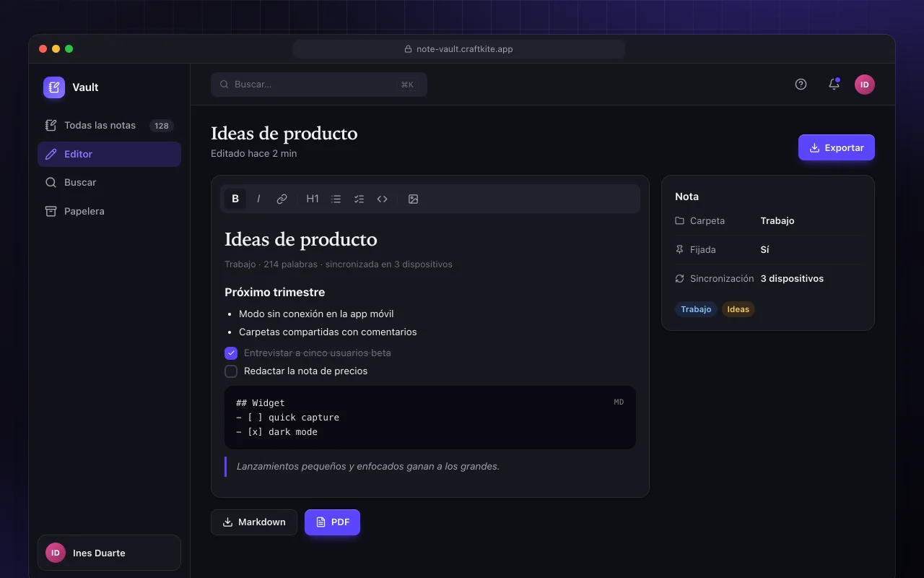This screenshot has width=924, height=578.
Task: Click Carpetas compartidas con comentarios bullet
Action: pos(328,332)
